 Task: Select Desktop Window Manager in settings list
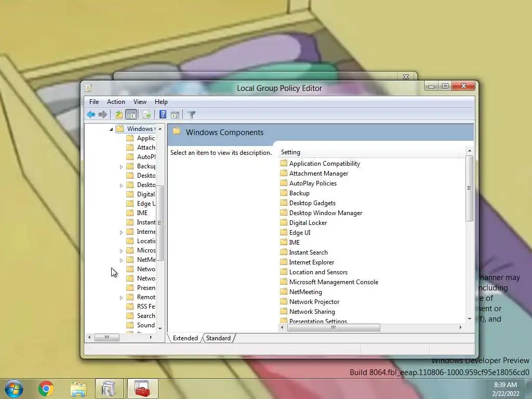point(321,212)
